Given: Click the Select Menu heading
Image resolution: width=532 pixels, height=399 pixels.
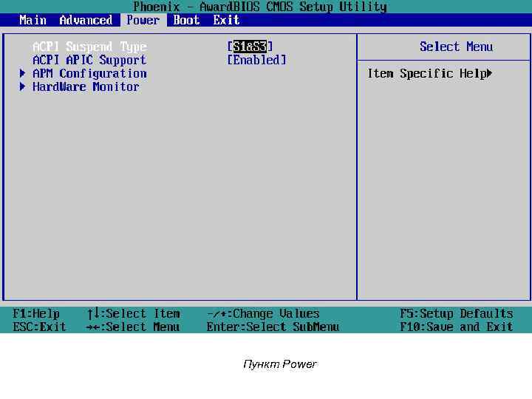Looking at the screenshot, I should coord(456,47).
